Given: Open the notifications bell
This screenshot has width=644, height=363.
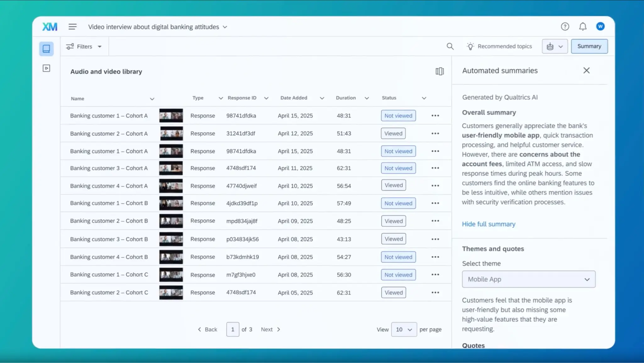Looking at the screenshot, I should pos(583,27).
